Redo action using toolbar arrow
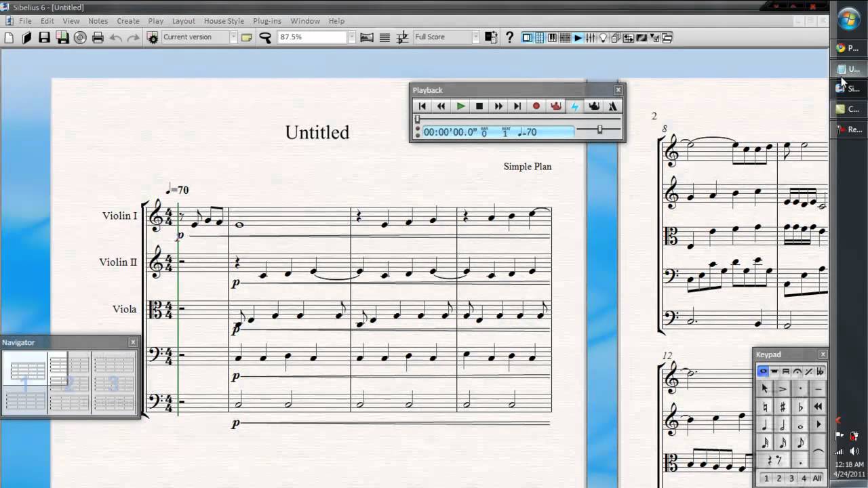The height and width of the screenshot is (488, 868). click(x=133, y=37)
